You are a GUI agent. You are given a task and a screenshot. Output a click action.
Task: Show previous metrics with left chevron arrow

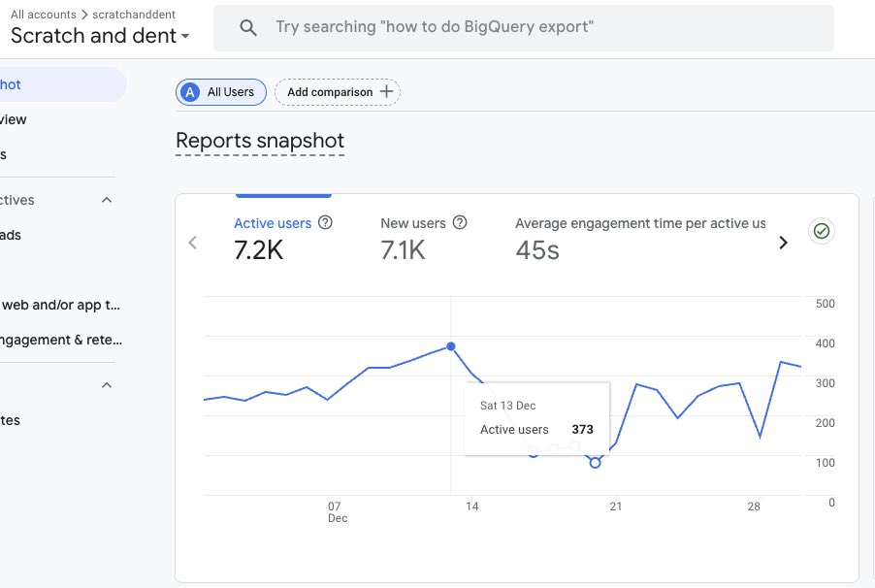click(x=192, y=243)
